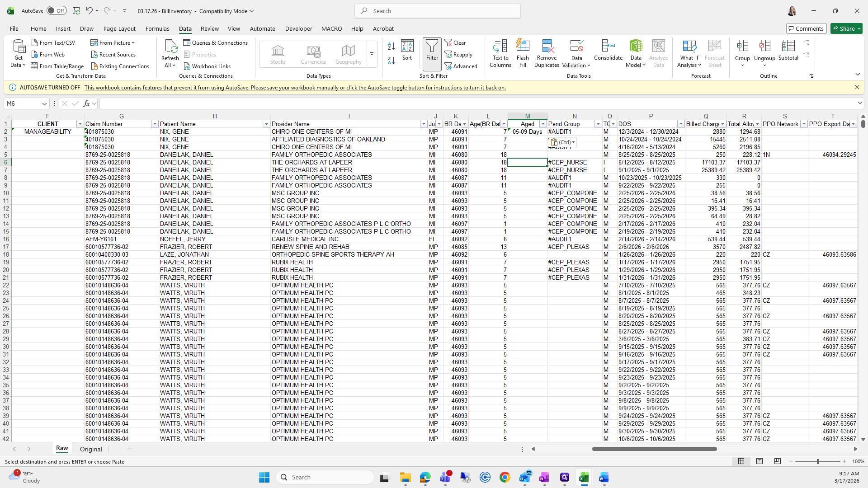Open the Formulas ribbon tab
Screen dimensions: 868x488
157,28
